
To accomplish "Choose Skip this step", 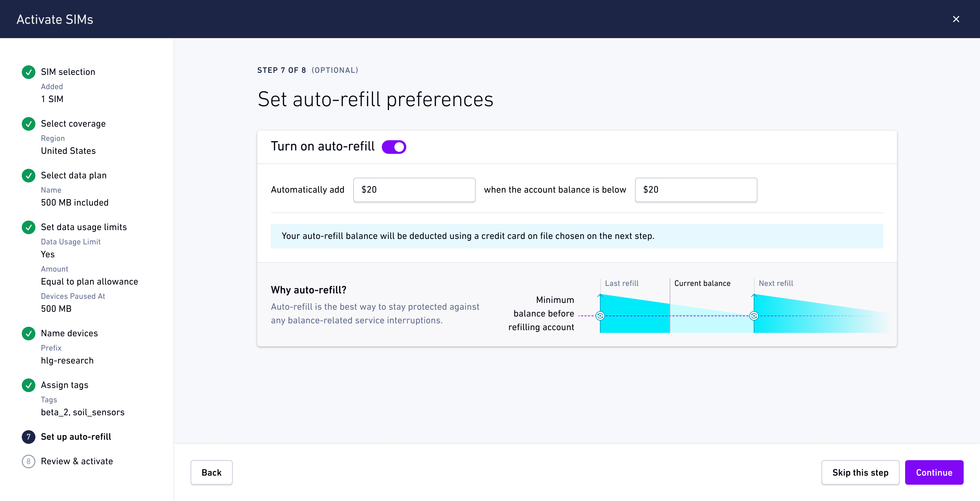I will 860,472.
